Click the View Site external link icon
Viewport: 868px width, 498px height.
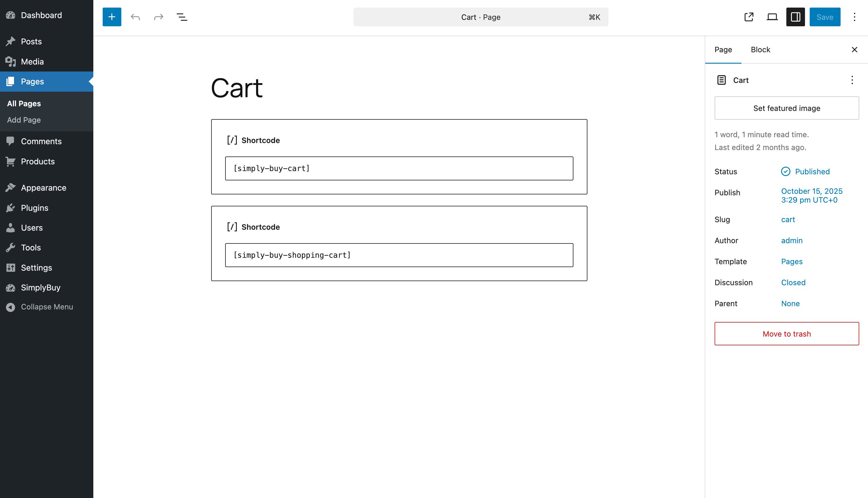click(748, 17)
